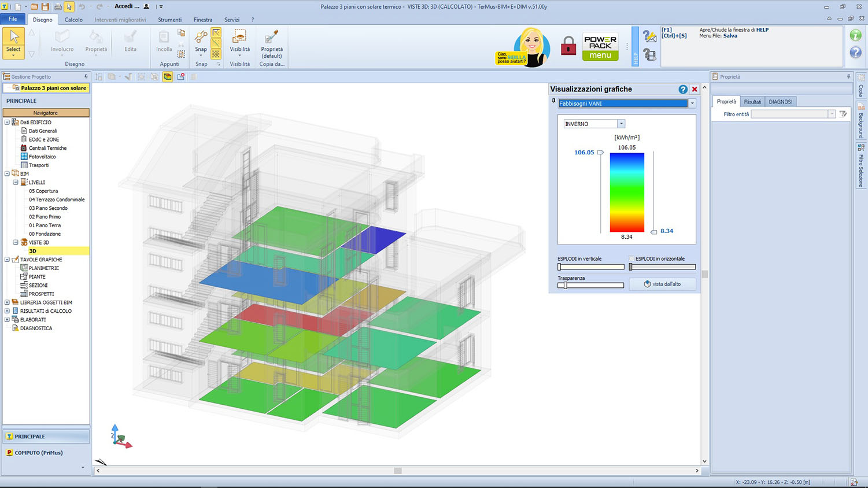Screen dimensions: 868x488
Task: Click the Trasparenza slider
Action: tap(590, 285)
